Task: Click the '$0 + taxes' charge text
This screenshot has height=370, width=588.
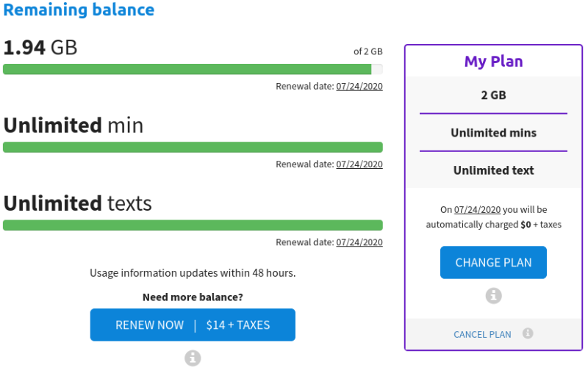Action: pyautogui.click(x=541, y=225)
